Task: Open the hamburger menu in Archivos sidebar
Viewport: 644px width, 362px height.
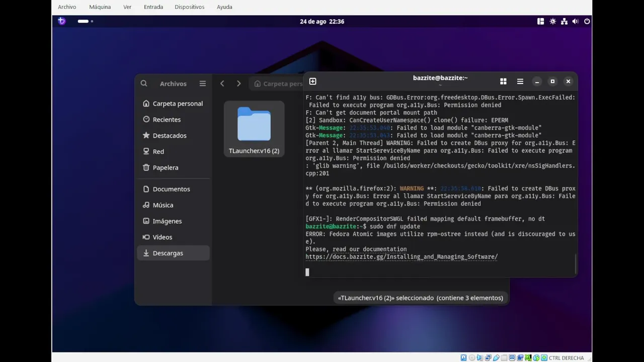Action: point(202,83)
